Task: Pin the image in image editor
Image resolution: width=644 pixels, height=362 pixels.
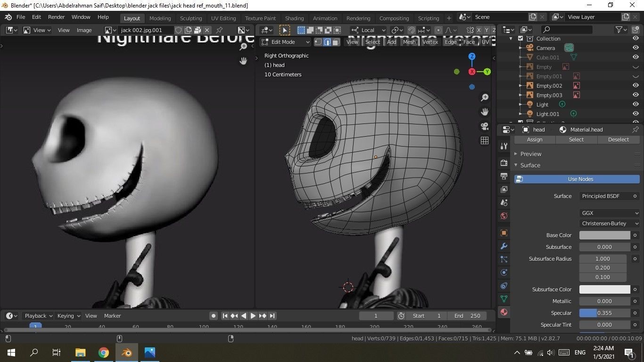Action: 219,30
